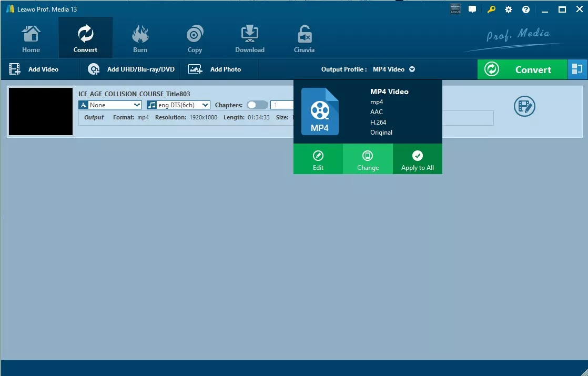The height and width of the screenshot is (376, 588).
Task: Open the Leawo settings gear
Action: 508,9
